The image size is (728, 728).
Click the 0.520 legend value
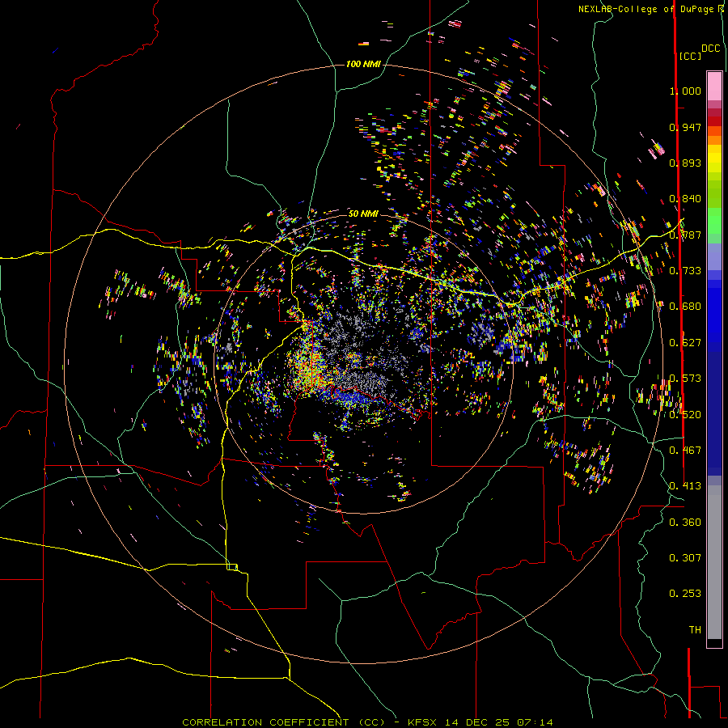click(x=685, y=415)
